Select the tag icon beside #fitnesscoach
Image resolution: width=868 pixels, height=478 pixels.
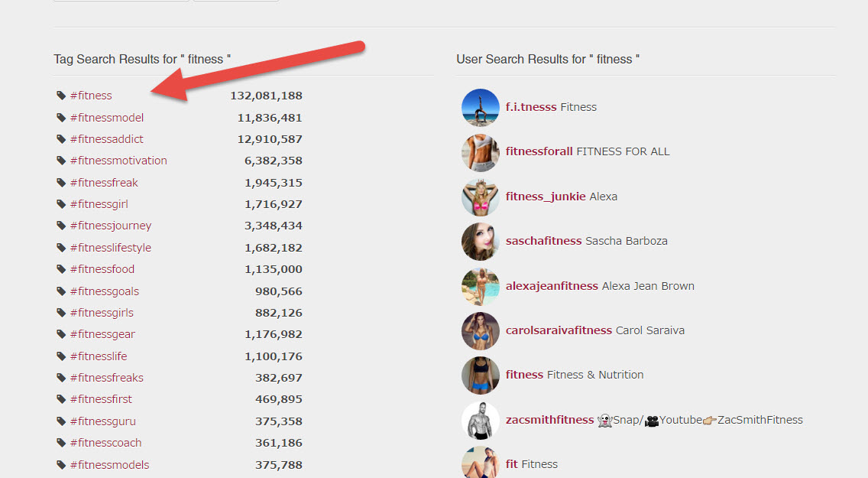[60, 442]
